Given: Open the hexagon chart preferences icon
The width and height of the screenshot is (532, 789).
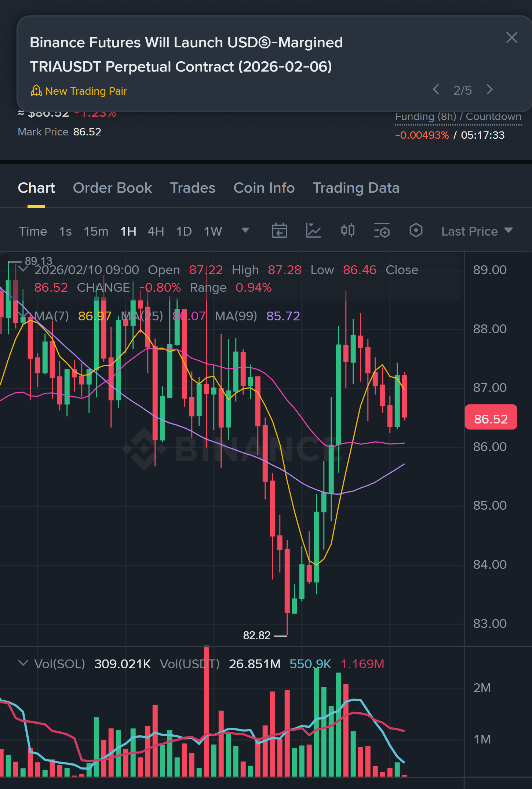Looking at the screenshot, I should pos(416,231).
